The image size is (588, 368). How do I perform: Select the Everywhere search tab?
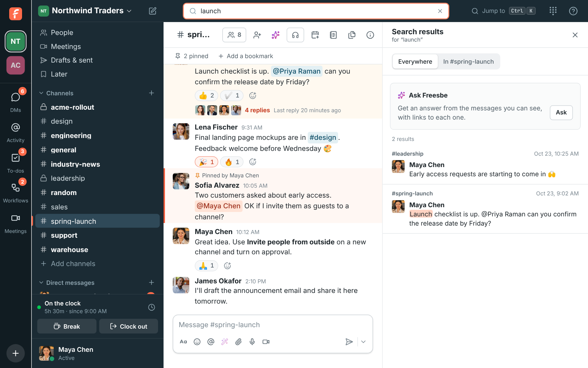(x=415, y=61)
